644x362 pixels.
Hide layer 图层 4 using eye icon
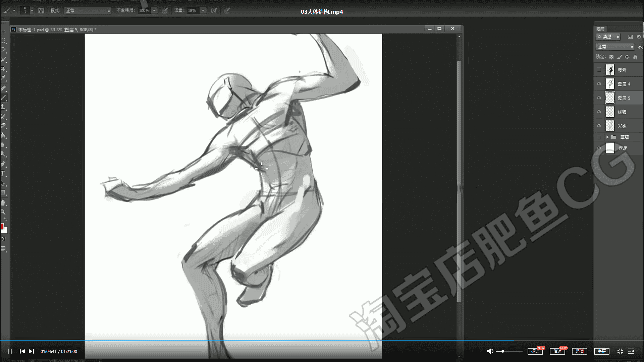click(x=599, y=84)
